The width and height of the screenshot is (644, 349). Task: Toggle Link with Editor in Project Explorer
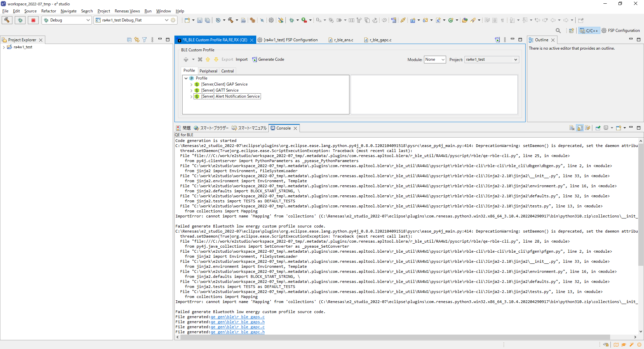(137, 40)
